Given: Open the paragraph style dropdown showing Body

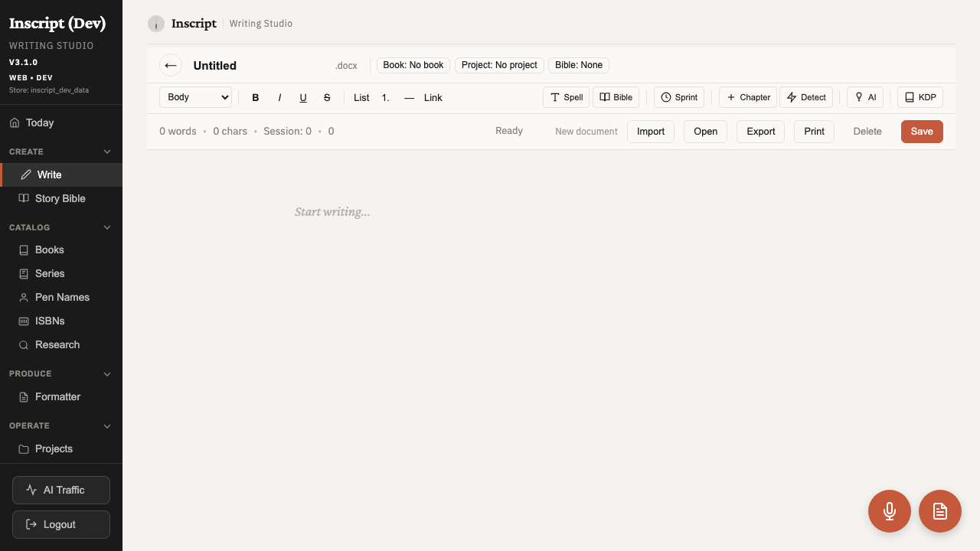Looking at the screenshot, I should [x=195, y=97].
